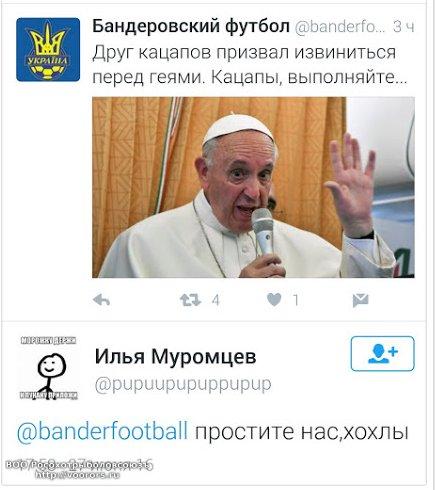The image size is (435, 490).
Task: Retweet the Бандеровский футбол post
Action: tap(190, 300)
